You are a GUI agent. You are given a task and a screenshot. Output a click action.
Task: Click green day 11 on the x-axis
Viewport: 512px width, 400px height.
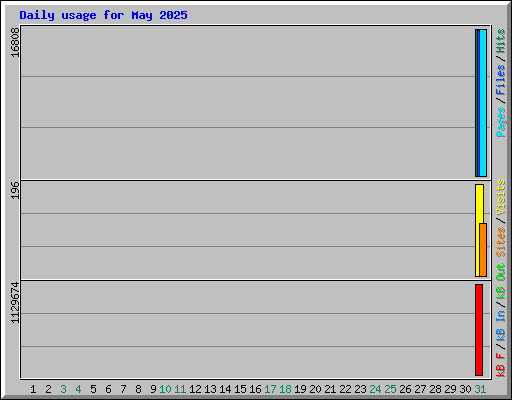pyautogui.click(x=180, y=389)
